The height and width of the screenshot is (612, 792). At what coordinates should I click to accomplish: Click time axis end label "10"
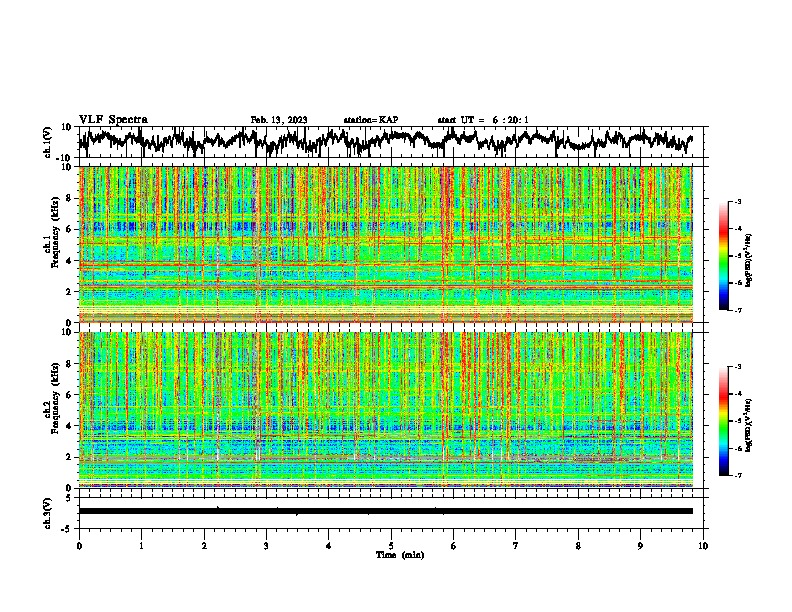point(703,546)
